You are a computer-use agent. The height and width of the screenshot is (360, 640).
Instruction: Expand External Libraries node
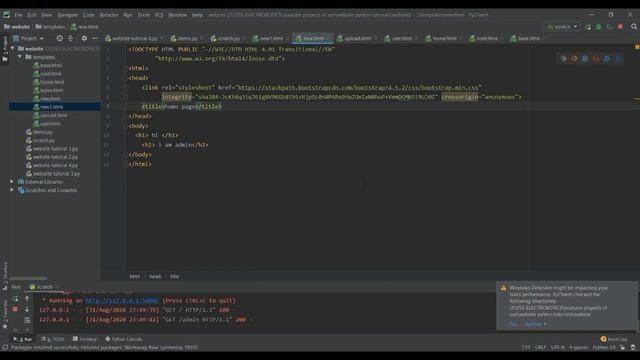[12, 182]
